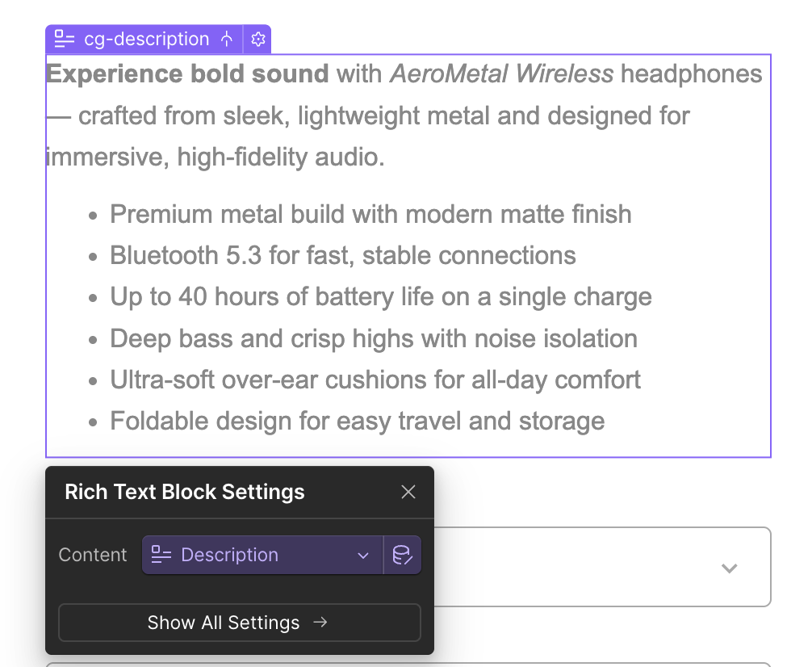The width and height of the screenshot is (812, 667).
Task: Click the arrow icon in Show All Settings
Action: (x=320, y=622)
